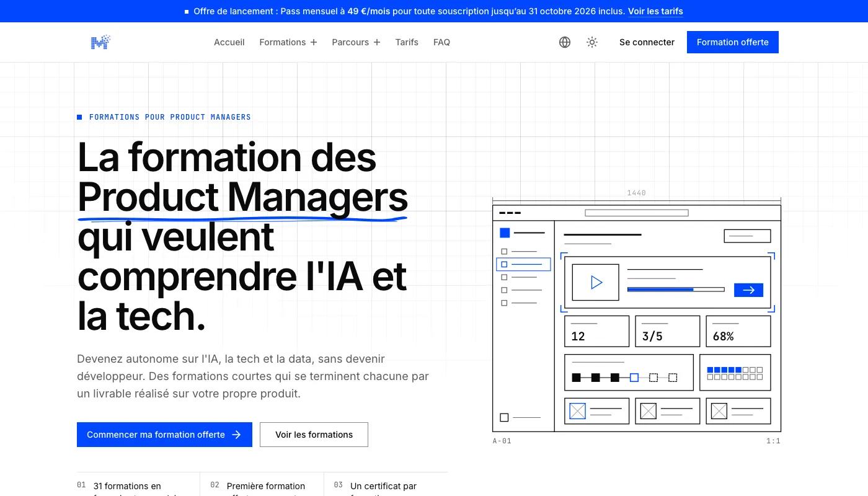Open the Tarifs nav item

tap(407, 42)
